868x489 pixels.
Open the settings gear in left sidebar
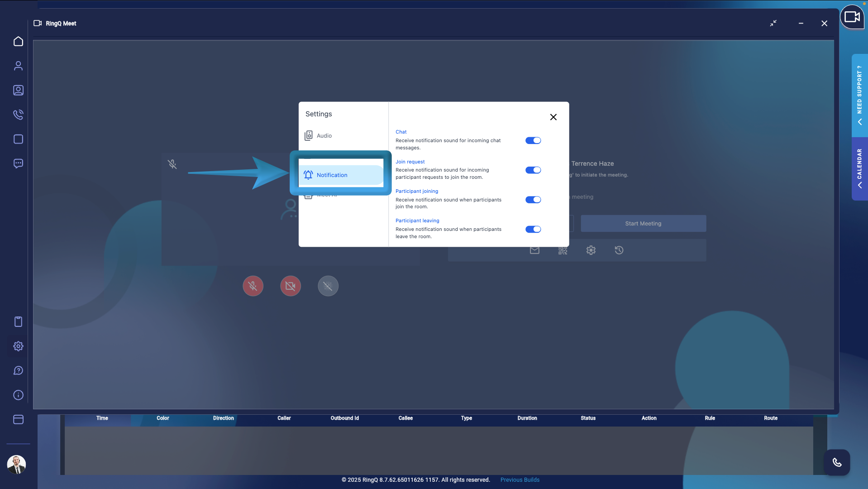click(18, 346)
